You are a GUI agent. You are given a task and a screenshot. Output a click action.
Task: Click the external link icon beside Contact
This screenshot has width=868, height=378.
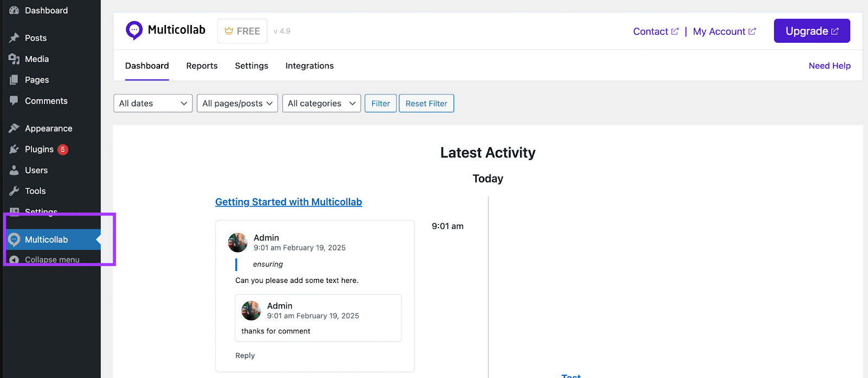(675, 31)
